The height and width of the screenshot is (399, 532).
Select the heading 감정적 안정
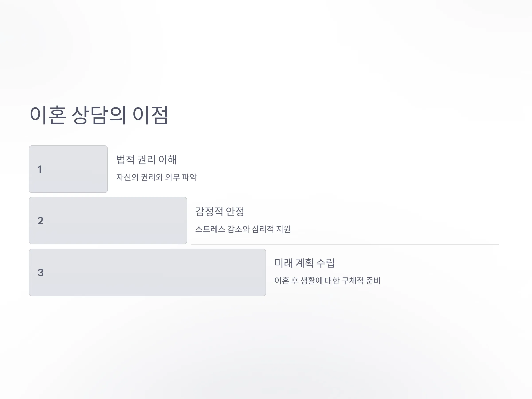point(220,211)
